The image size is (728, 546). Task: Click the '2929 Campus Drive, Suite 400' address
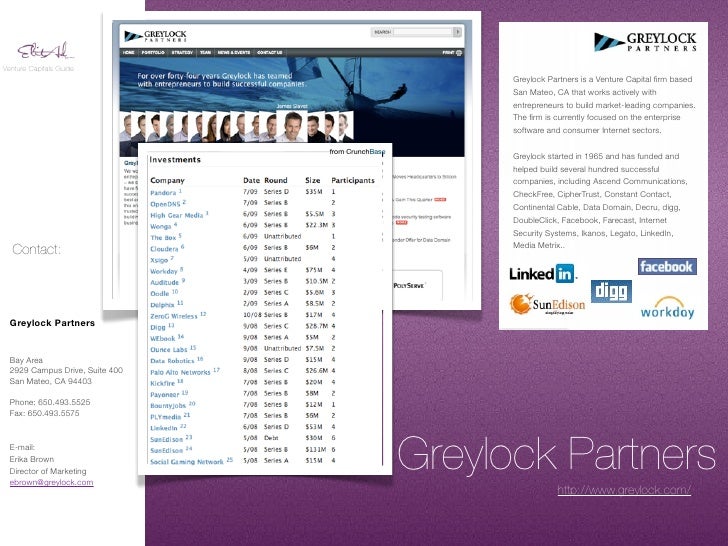click(x=66, y=370)
